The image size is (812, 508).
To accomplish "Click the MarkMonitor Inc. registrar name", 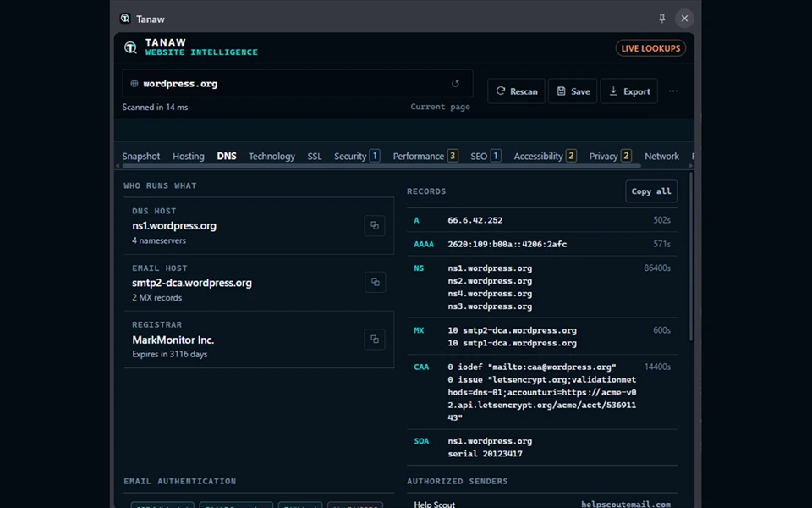I will (173, 340).
